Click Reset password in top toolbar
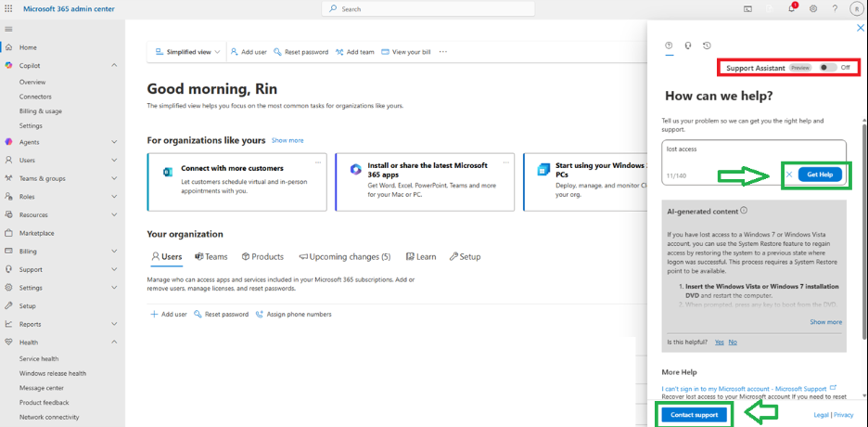This screenshot has height=427, width=868. pyautogui.click(x=300, y=52)
